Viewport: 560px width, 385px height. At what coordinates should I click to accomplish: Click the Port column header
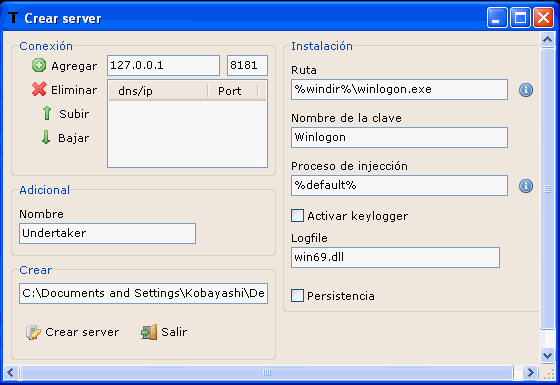click(x=232, y=91)
